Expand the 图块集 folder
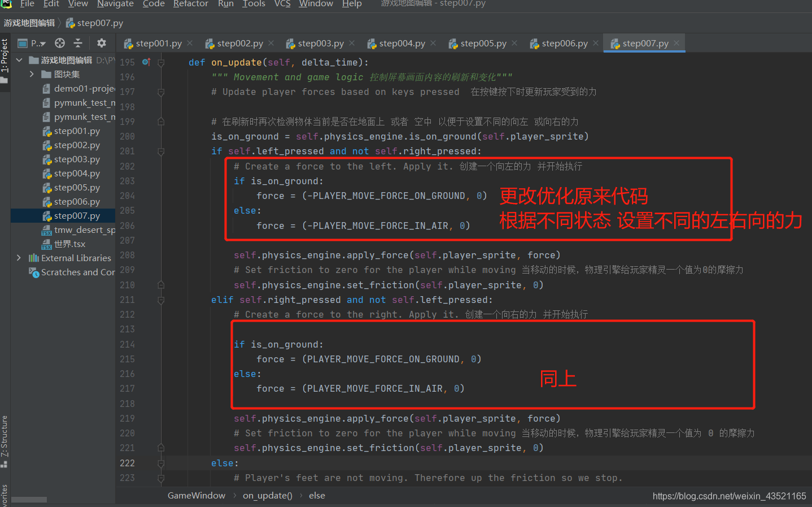Image resolution: width=812 pixels, height=507 pixels. pyautogui.click(x=32, y=74)
